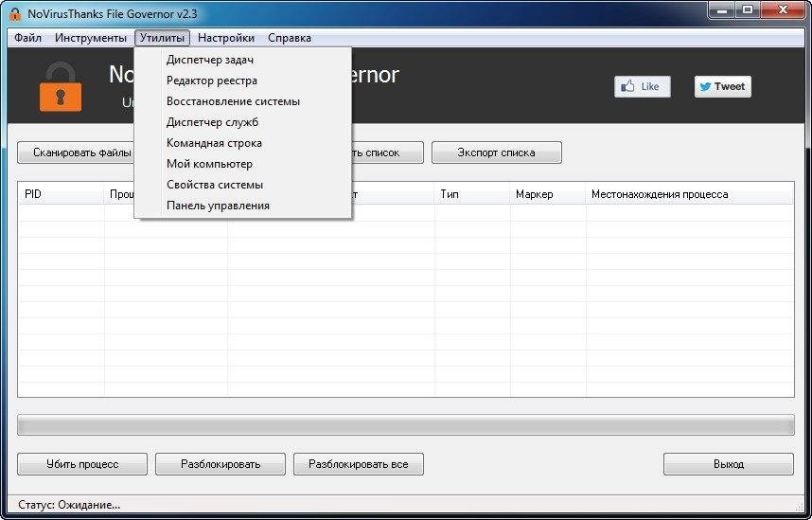This screenshot has width=812, height=520.
Task: Maximize the File Governor window
Action: tap(748, 9)
